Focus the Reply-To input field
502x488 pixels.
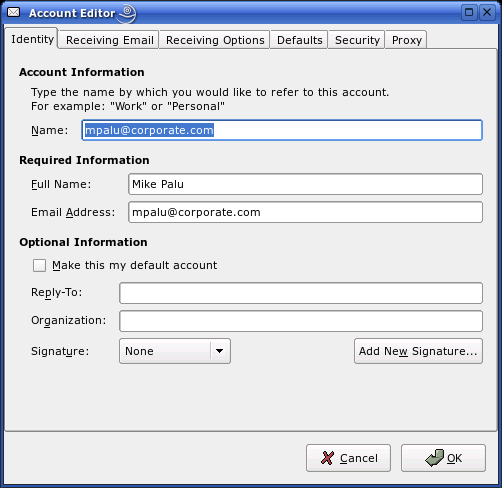click(301, 293)
